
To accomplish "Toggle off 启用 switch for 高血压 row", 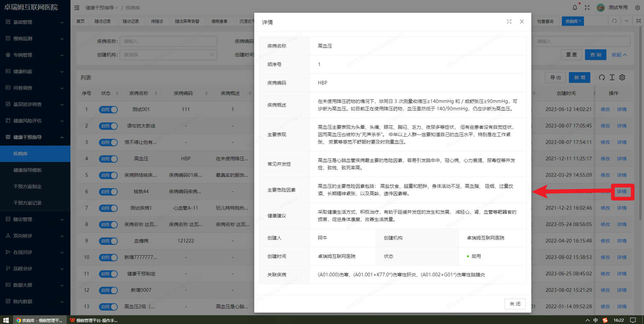I will coord(108,159).
